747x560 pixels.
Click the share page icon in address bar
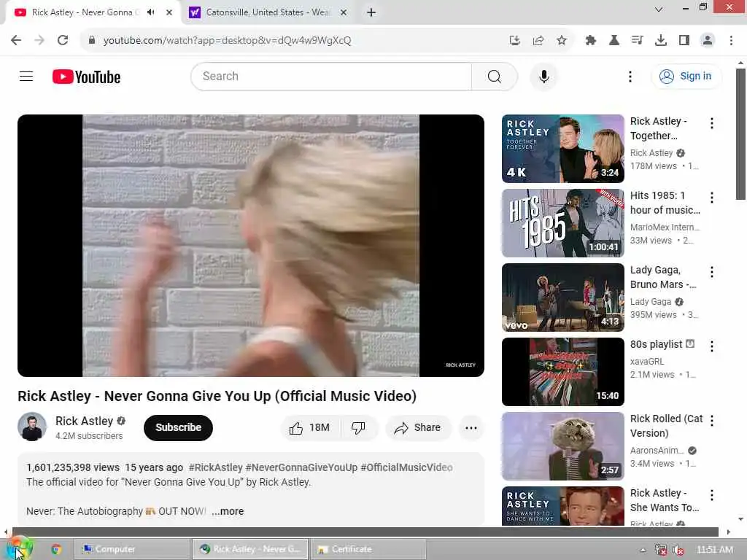pyautogui.click(x=538, y=41)
